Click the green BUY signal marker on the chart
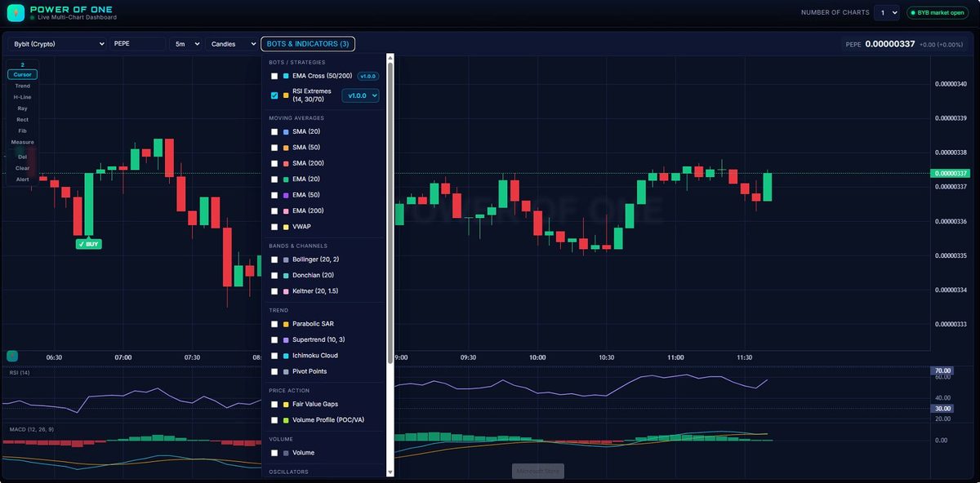 coord(89,244)
